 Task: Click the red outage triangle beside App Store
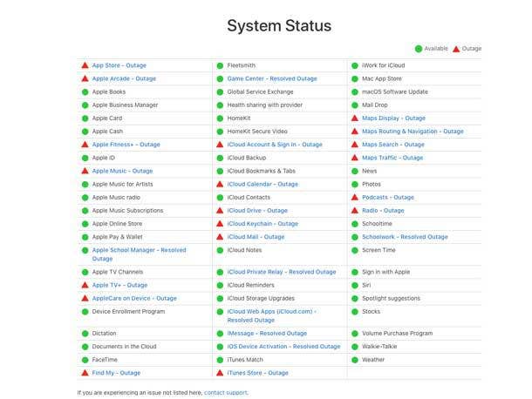point(85,65)
